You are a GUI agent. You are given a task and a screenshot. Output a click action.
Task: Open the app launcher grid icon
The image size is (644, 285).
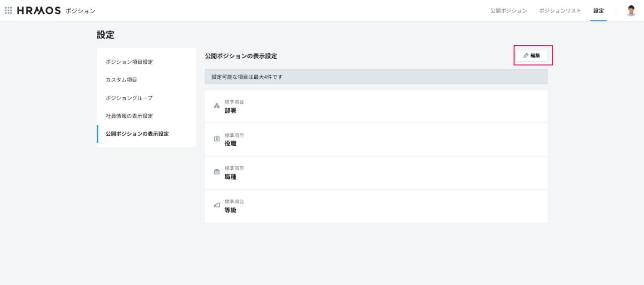click(9, 11)
